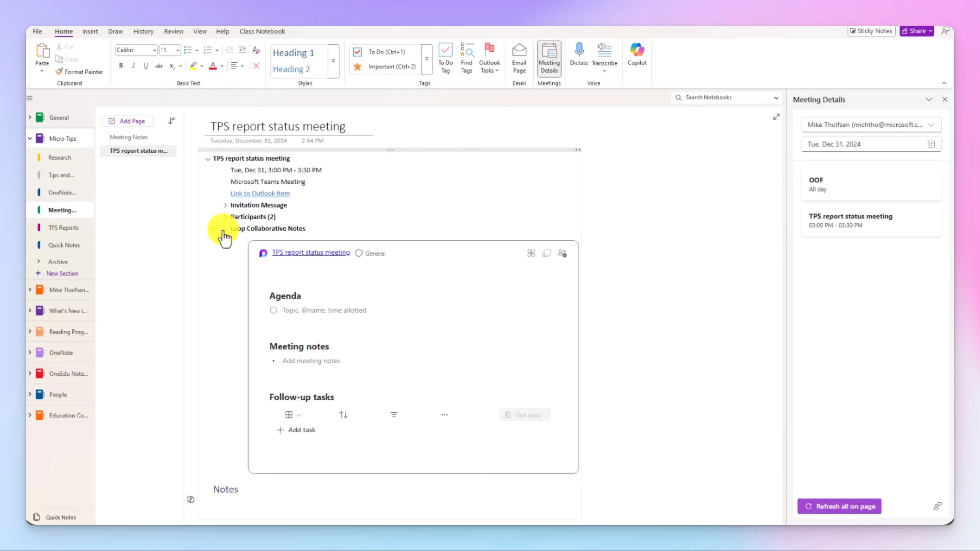Decrease the indent level
The image size is (980, 551).
click(229, 50)
